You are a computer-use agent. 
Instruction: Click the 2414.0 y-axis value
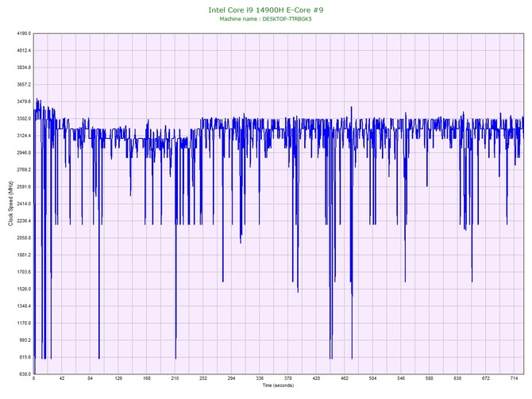tap(24, 204)
